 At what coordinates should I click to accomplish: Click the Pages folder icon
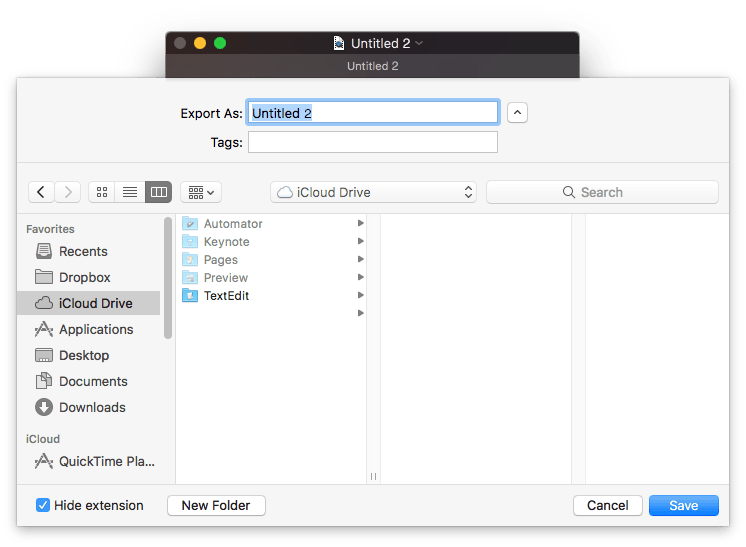190,259
